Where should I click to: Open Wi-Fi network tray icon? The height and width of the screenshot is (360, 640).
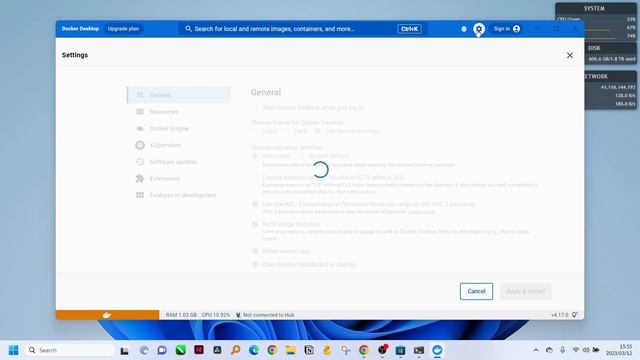coord(576,350)
